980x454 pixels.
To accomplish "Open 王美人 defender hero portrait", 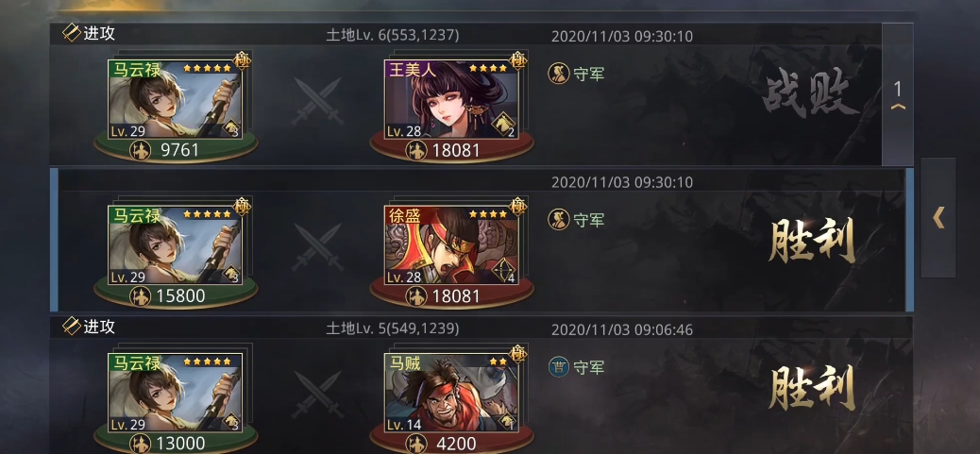I will tap(451, 99).
